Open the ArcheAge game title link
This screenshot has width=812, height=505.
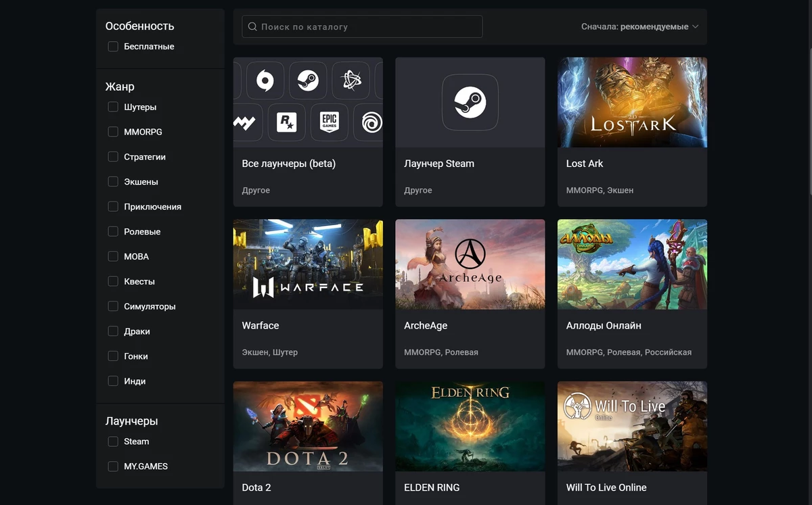tap(426, 326)
